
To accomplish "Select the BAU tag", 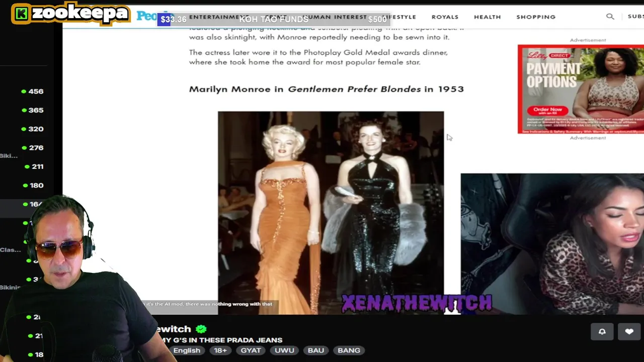I will (316, 350).
